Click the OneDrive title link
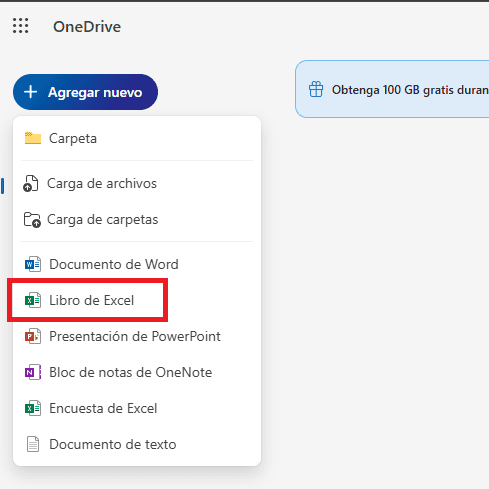The width and height of the screenshot is (489, 489). 87,27
